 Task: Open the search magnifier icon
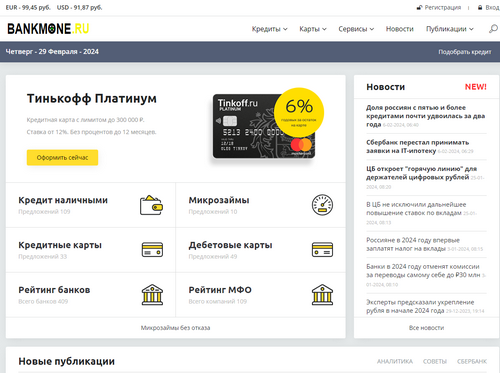click(493, 29)
